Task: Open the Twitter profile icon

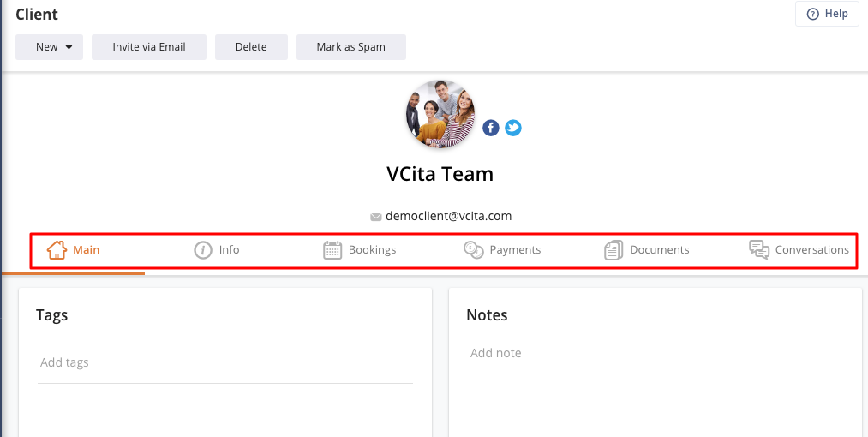Action: tap(513, 128)
